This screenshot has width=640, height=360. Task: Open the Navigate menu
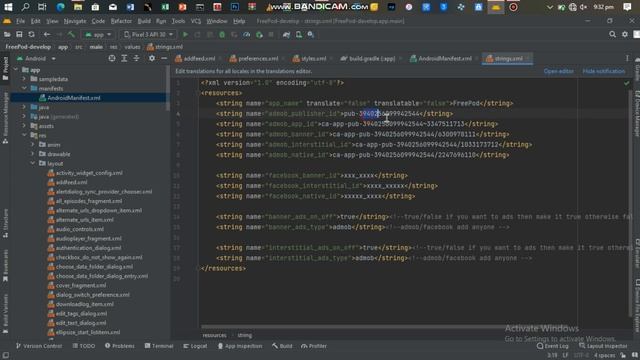point(75,21)
